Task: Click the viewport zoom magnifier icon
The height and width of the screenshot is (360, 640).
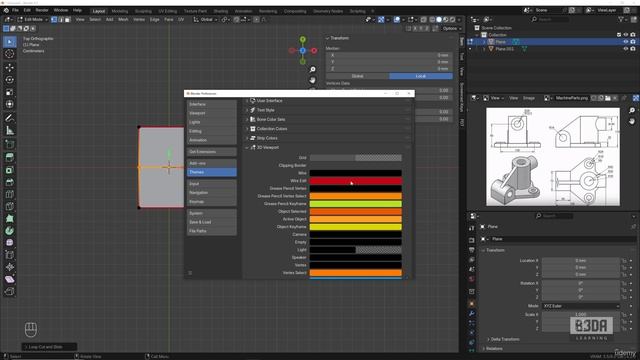Action: (312, 69)
